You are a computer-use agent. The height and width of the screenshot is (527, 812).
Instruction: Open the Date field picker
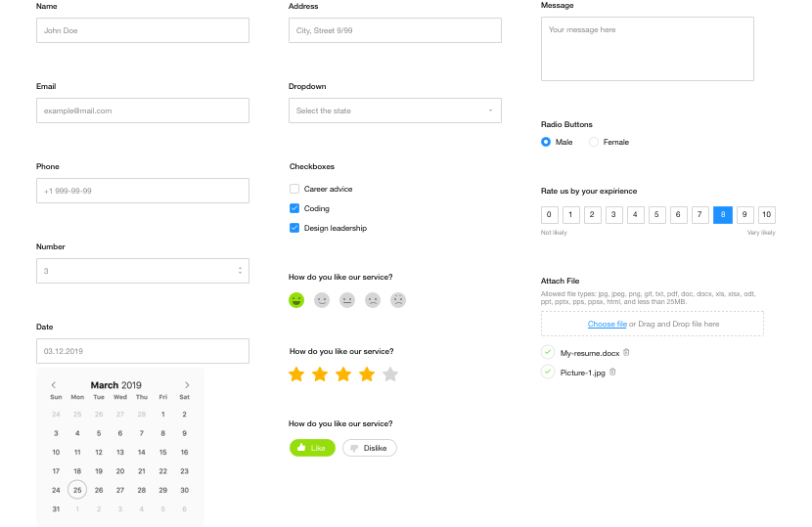[143, 351]
